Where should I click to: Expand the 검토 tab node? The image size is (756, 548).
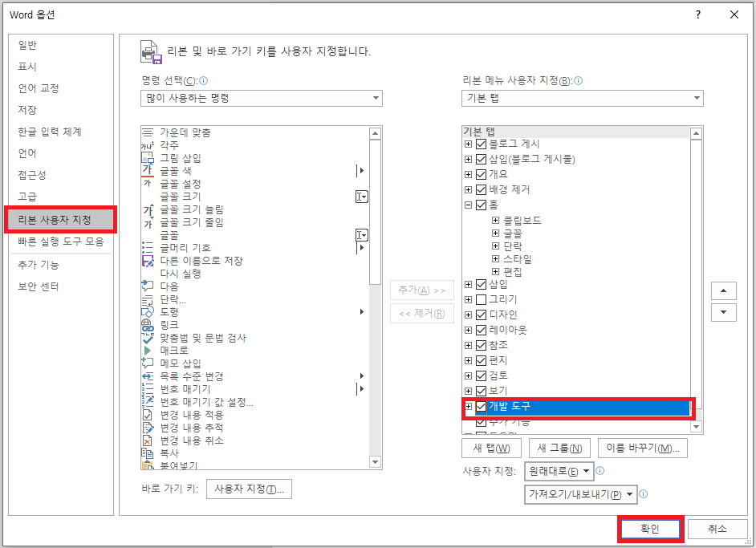tap(468, 375)
